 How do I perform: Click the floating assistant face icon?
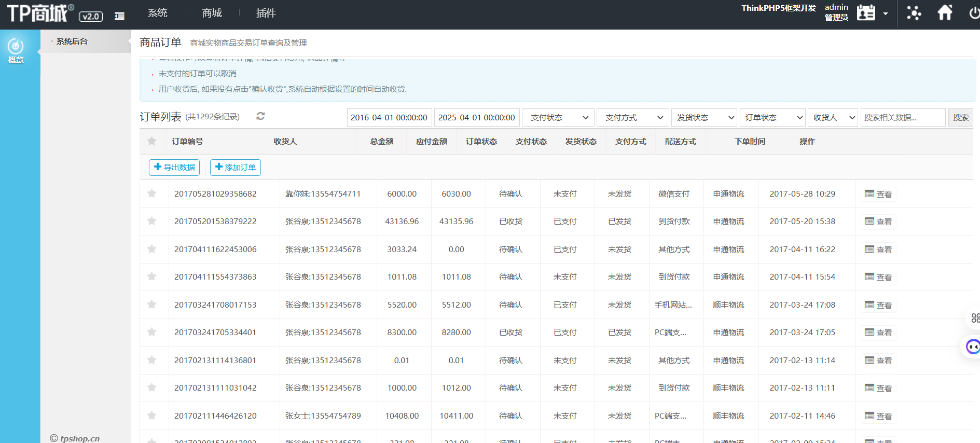[x=973, y=347]
